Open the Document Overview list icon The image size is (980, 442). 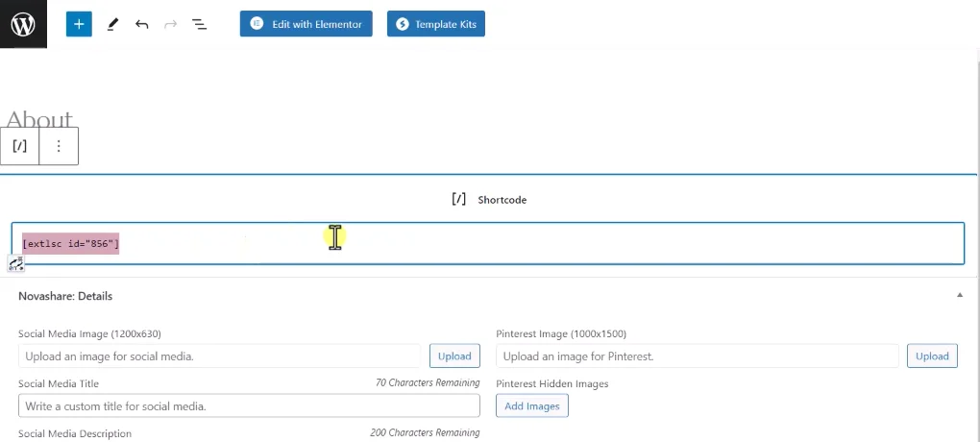pos(200,24)
